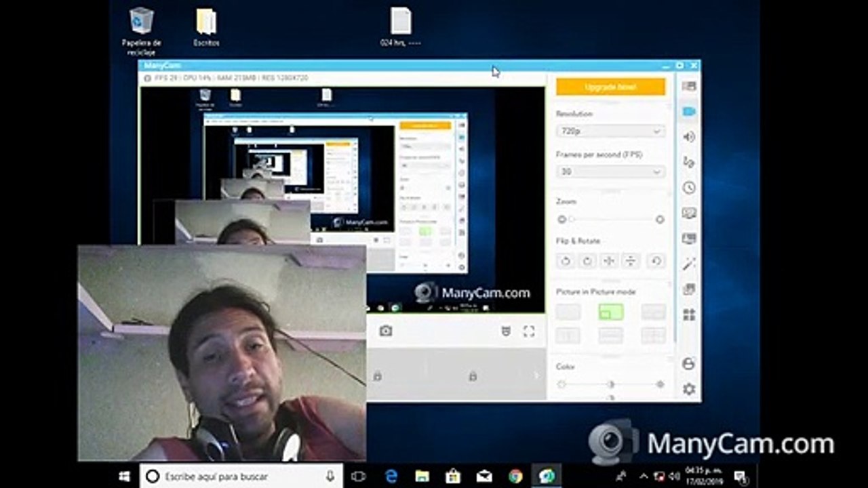Open the Escritos folder on desktop
868x488 pixels.
(x=206, y=28)
